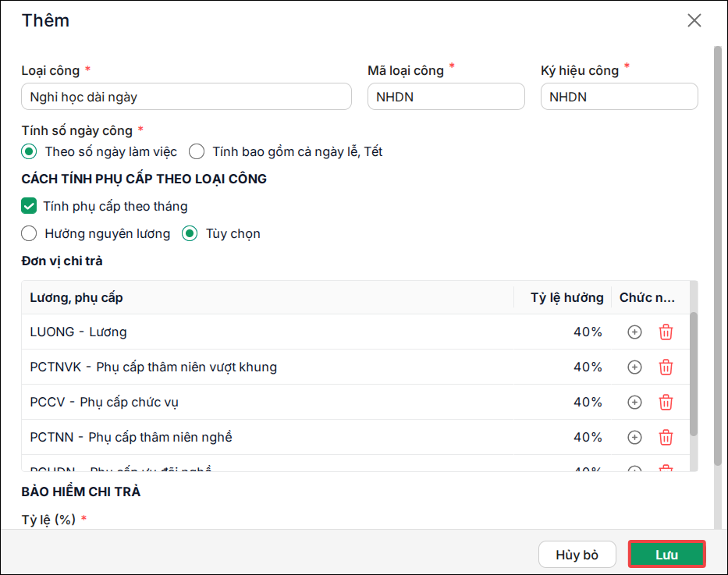The width and height of the screenshot is (728, 575).
Task: Click the Ký hiệu công field
Action: [x=620, y=97]
